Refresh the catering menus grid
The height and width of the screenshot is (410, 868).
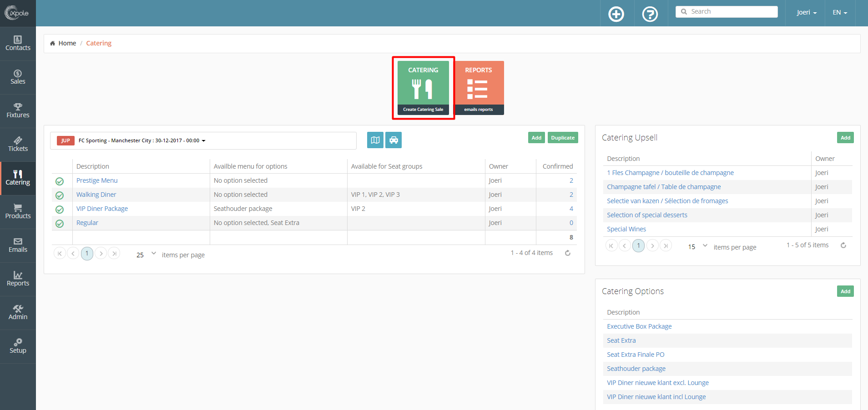point(568,253)
